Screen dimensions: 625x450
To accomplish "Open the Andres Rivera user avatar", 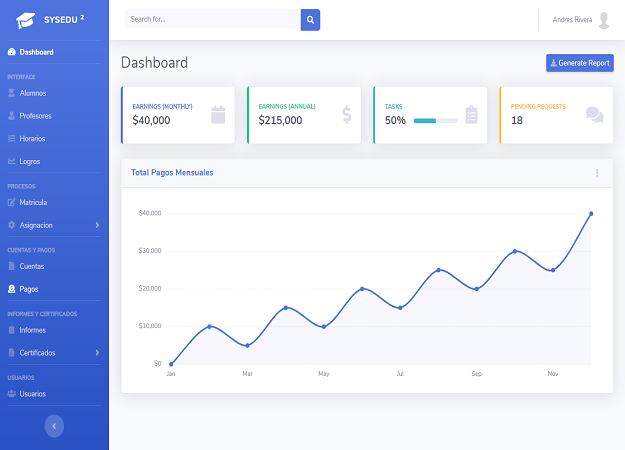I will [x=604, y=19].
